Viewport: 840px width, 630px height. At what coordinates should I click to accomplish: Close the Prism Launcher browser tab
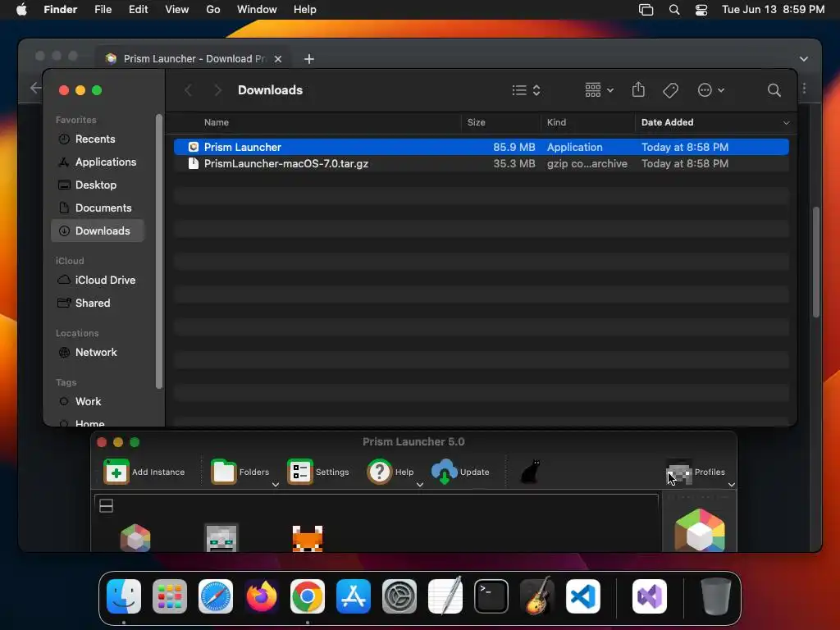[278, 59]
